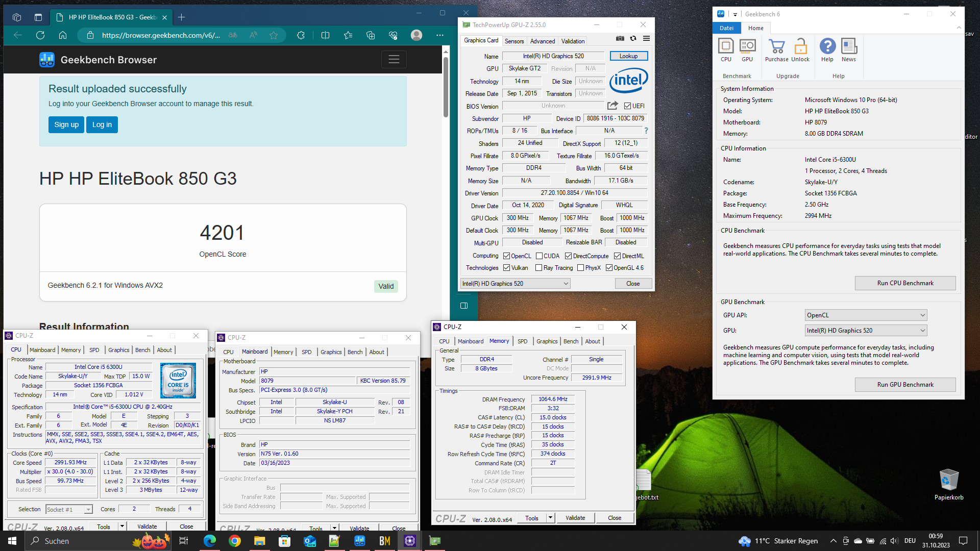
Task: Collapse the Geekbench ribbon chevron
Action: [959, 28]
